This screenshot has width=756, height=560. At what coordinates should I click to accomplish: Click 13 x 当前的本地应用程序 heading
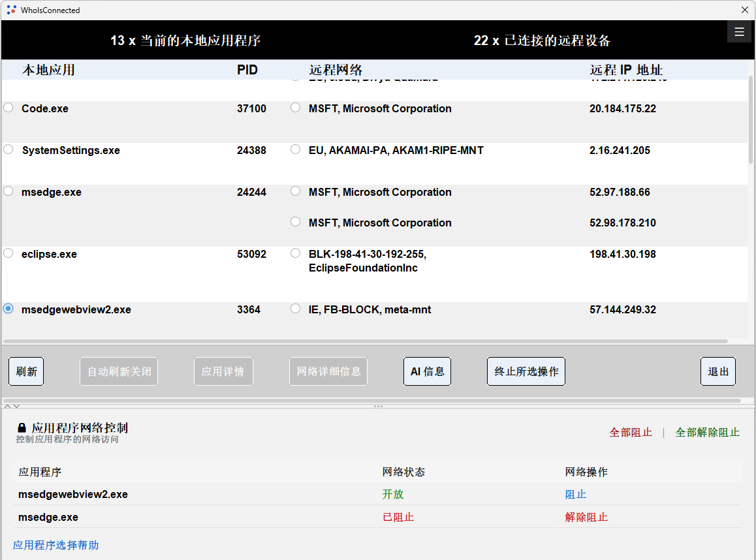(185, 40)
